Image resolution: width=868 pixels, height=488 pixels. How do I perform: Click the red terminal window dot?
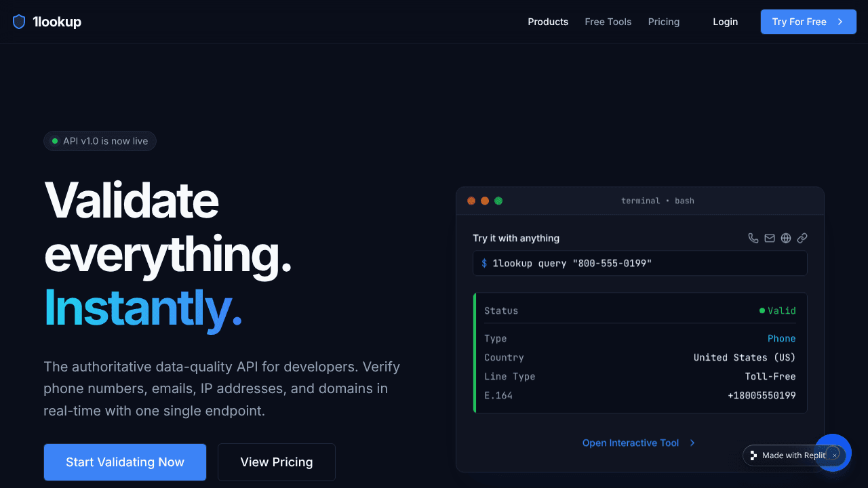pyautogui.click(x=471, y=201)
